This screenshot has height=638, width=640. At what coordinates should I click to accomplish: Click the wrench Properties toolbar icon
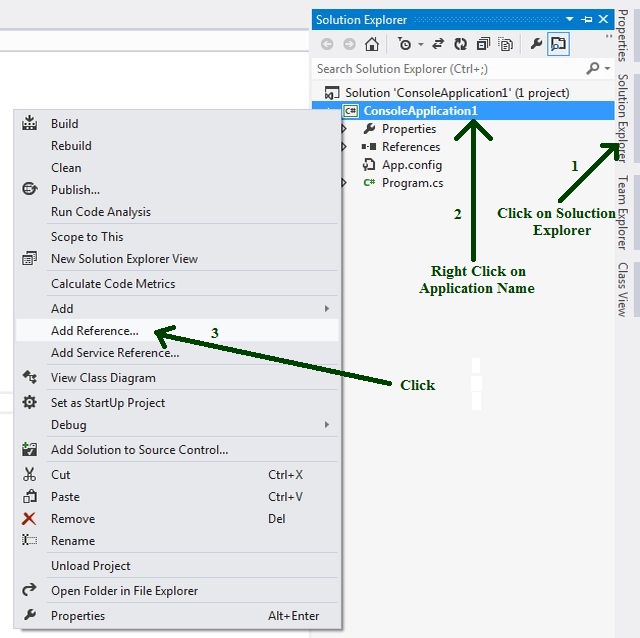pyautogui.click(x=536, y=44)
